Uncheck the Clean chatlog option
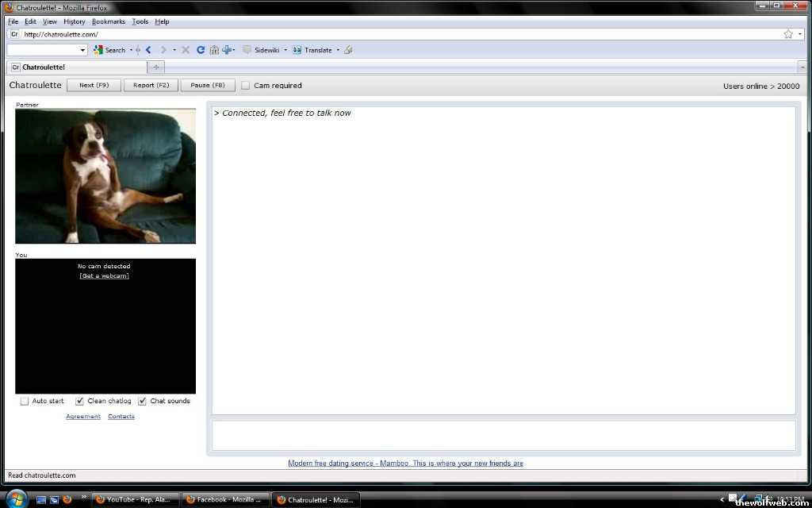This screenshot has width=812, height=508. click(x=79, y=402)
